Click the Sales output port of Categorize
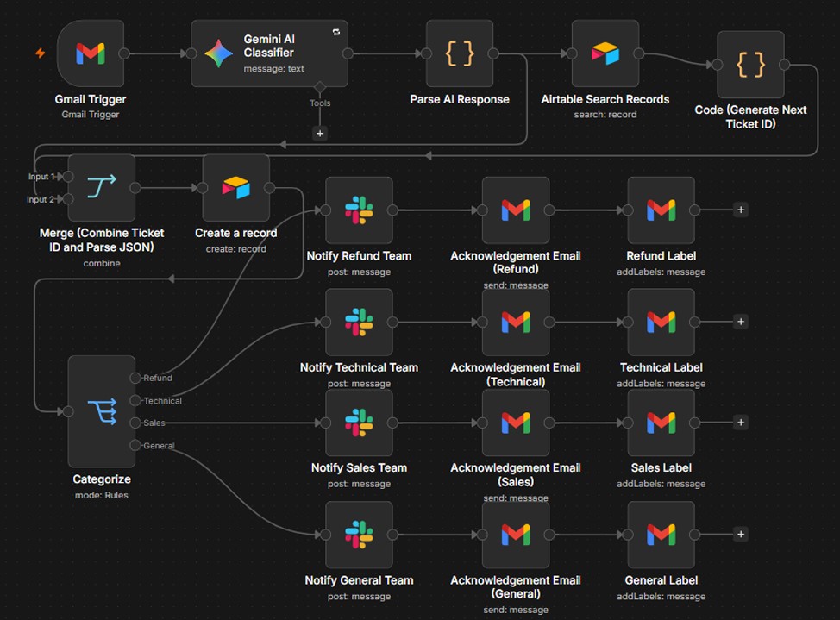The width and height of the screenshot is (840, 620). (135, 423)
